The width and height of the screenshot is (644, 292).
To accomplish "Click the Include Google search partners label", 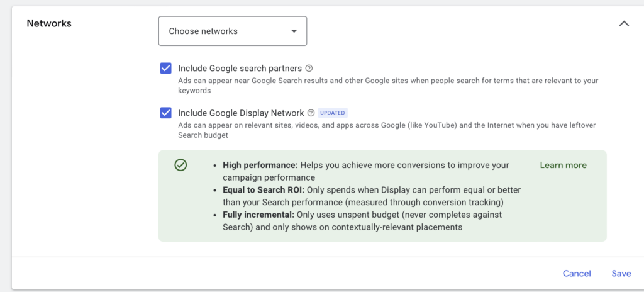I will (240, 68).
